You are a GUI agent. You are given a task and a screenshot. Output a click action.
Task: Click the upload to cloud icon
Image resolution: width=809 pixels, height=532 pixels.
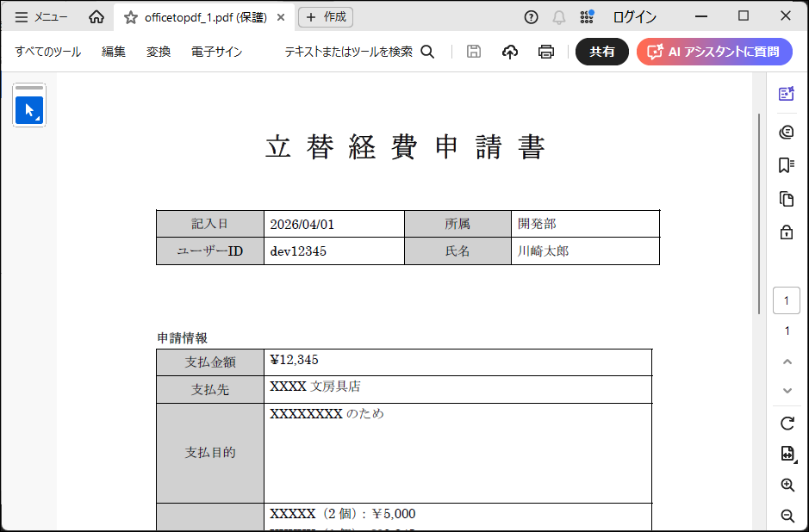point(510,52)
